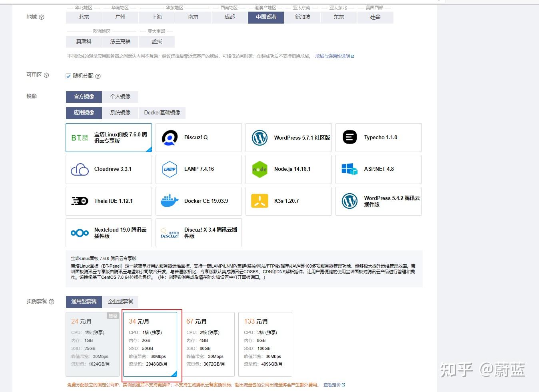
Task: Choose the Discuz! X 3.4 腾讯云插件版 card
Action: (199, 233)
